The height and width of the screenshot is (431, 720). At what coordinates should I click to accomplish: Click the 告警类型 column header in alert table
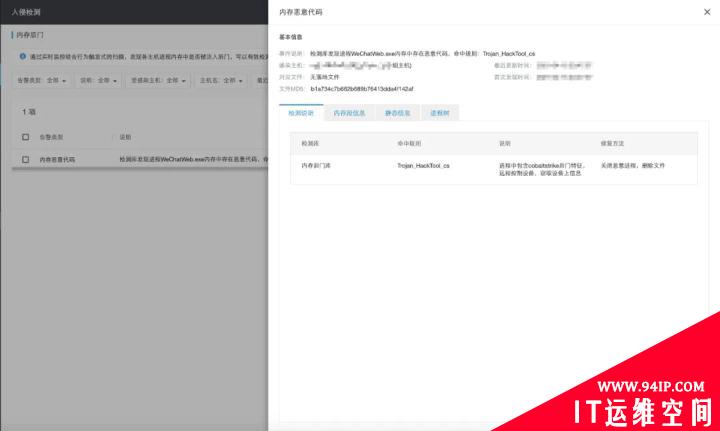coord(51,136)
